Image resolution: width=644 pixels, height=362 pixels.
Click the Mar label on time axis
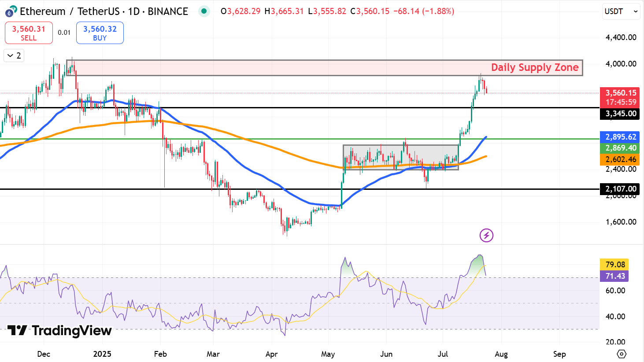(x=213, y=354)
